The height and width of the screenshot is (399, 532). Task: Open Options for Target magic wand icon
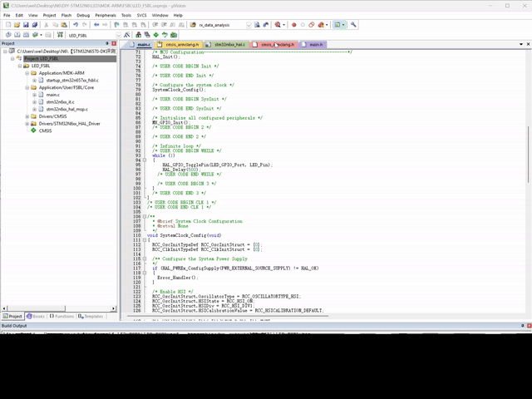[127, 35]
